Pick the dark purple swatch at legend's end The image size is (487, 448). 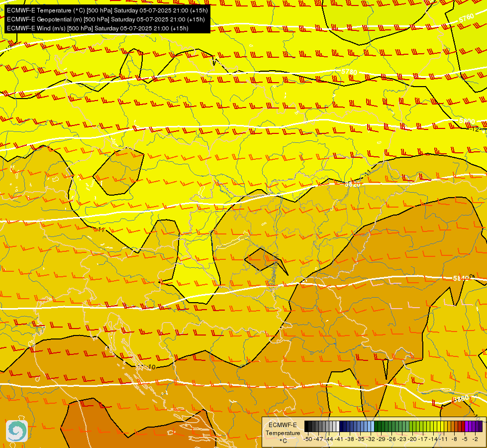click(481, 426)
